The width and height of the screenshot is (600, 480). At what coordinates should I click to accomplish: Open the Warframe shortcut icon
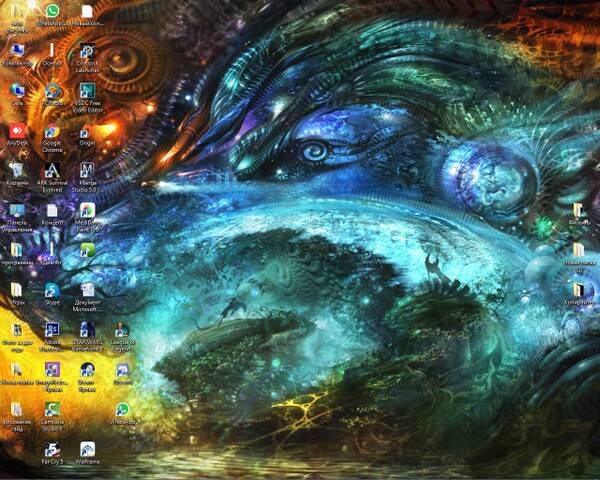(87, 449)
